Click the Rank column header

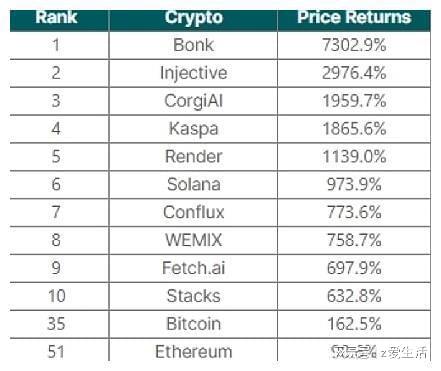point(56,17)
